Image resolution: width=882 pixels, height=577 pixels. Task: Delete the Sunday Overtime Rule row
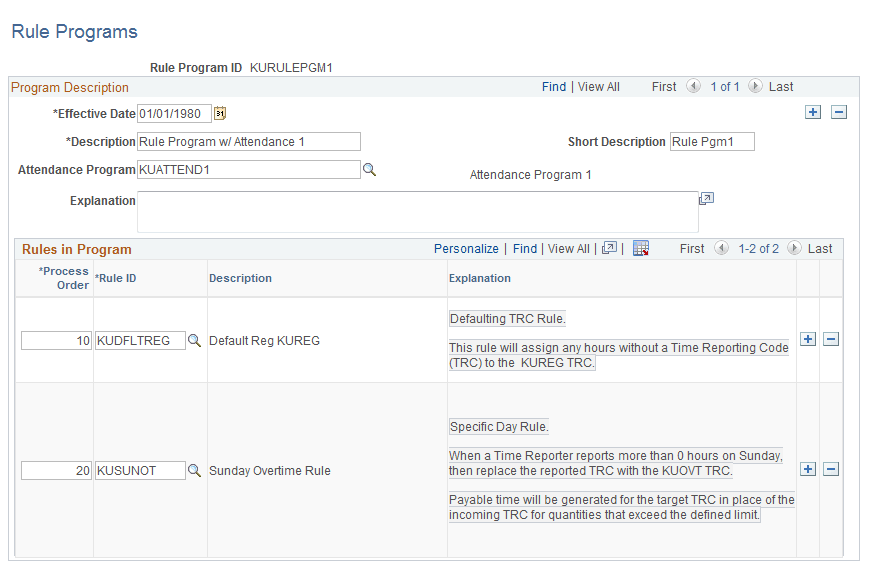pos(831,470)
